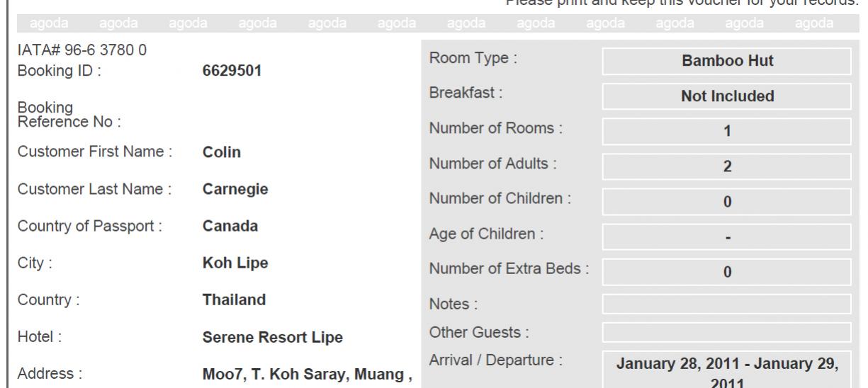The height and width of the screenshot is (388, 868).
Task: Click the address text Moo7, T. Koh Saray
Action: pos(273,374)
